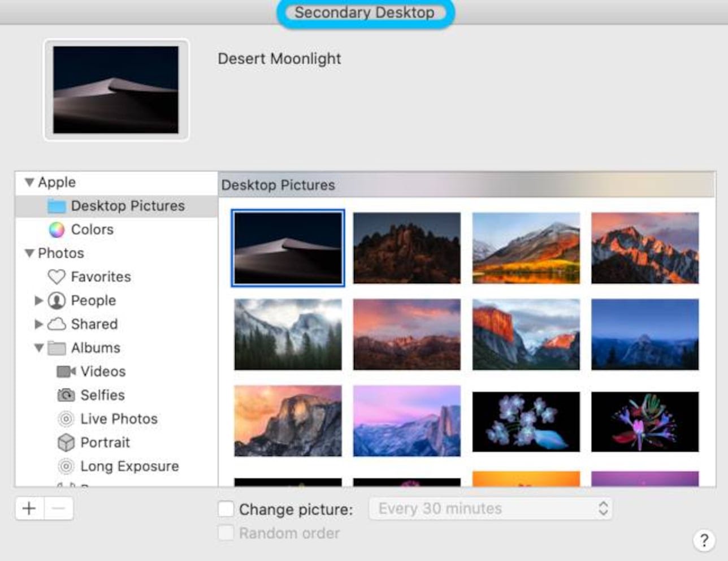This screenshot has width=728, height=561.
Task: Click the People silhouette icon
Action: coord(57,300)
